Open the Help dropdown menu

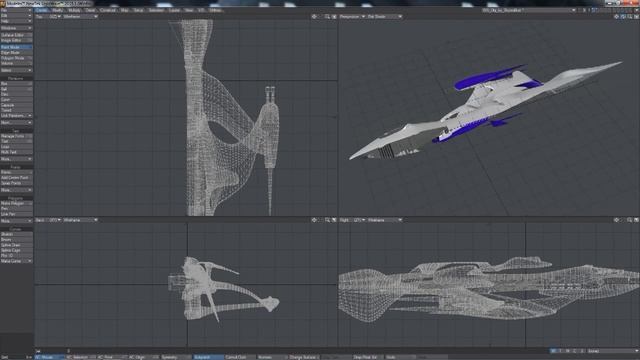tap(16, 21)
